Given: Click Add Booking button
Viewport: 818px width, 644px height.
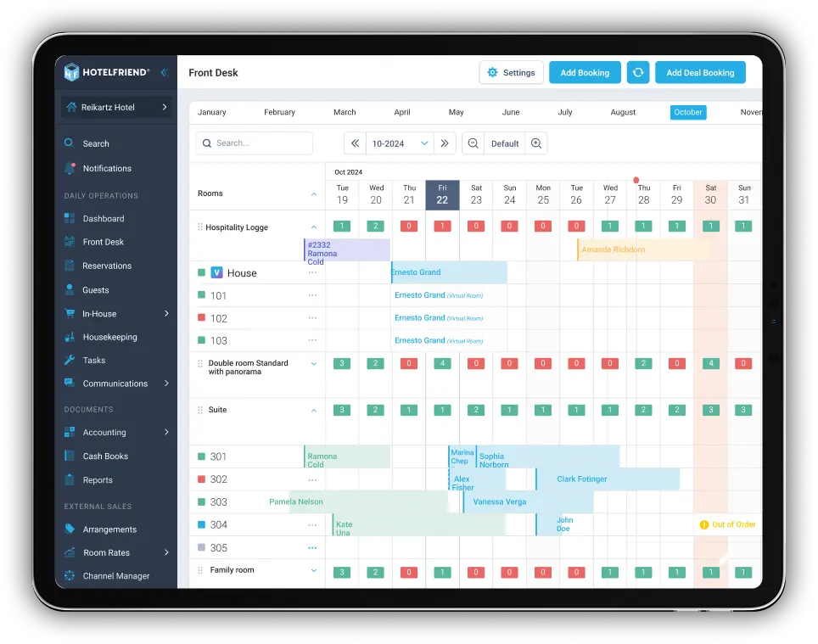Looking at the screenshot, I should click(x=585, y=72).
